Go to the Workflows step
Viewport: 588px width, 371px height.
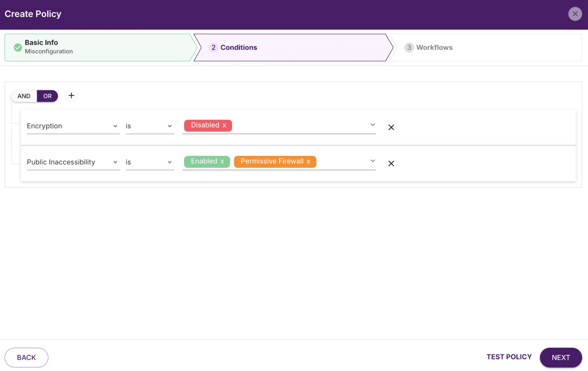click(x=486, y=47)
